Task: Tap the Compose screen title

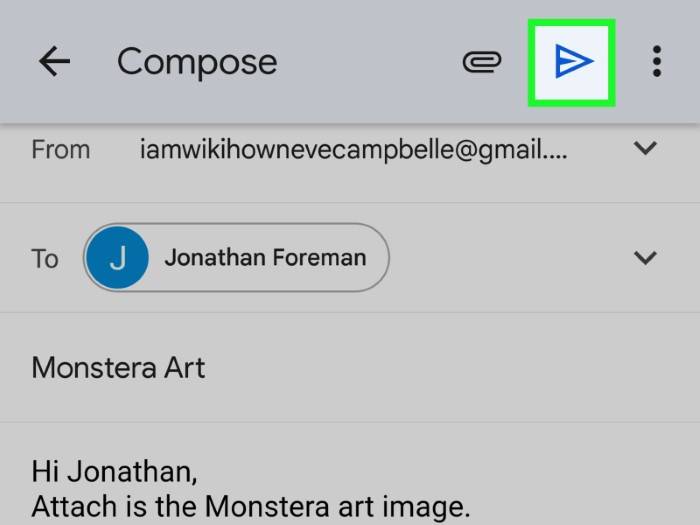Action: coord(197,62)
